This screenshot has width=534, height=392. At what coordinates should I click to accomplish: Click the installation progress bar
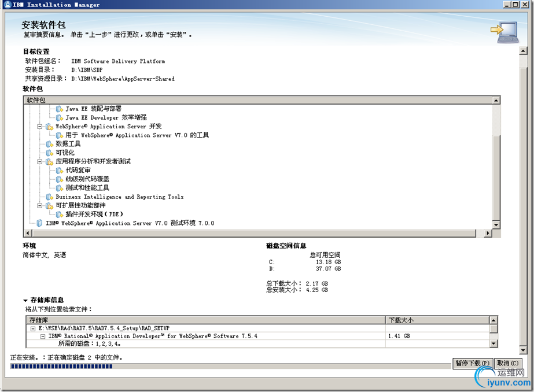[x=231, y=367]
